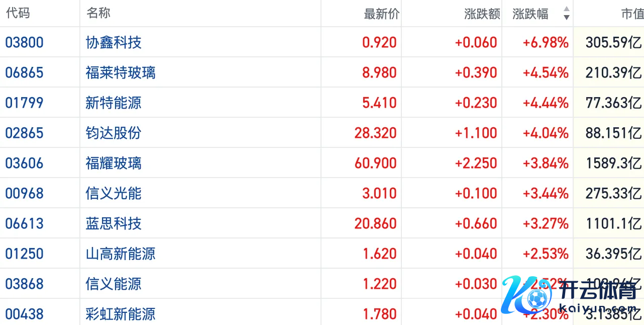Click the 涨跌额 column header
The image size is (644, 325).
pos(482,14)
